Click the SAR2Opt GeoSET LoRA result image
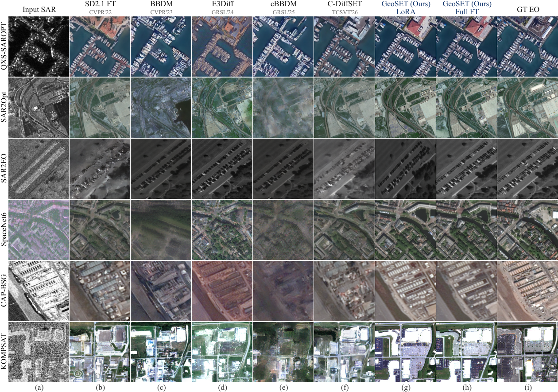The height and width of the screenshot is (392, 558). click(405, 108)
